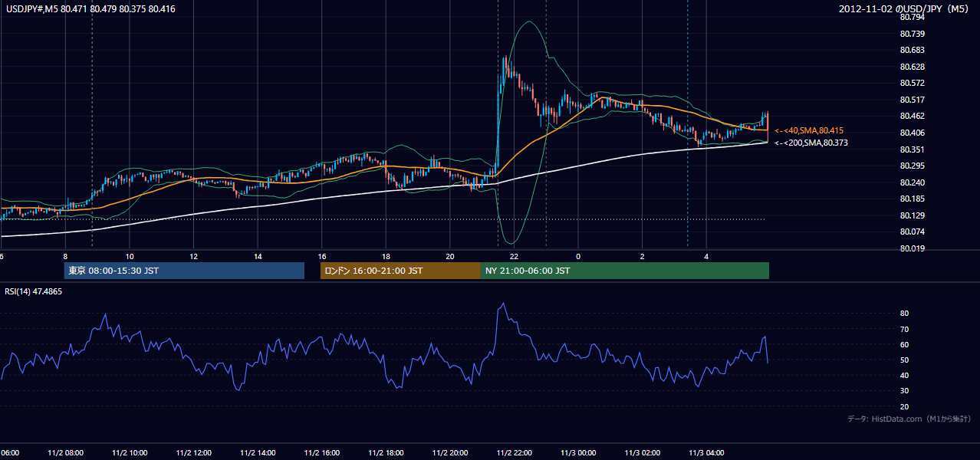Click price axis value 80.683

click(x=912, y=50)
